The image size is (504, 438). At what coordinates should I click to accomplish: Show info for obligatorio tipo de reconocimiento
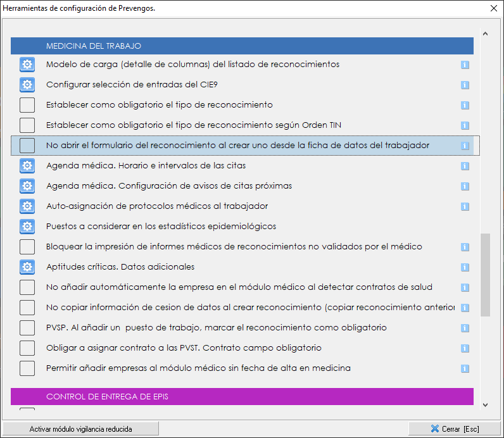coord(465,105)
